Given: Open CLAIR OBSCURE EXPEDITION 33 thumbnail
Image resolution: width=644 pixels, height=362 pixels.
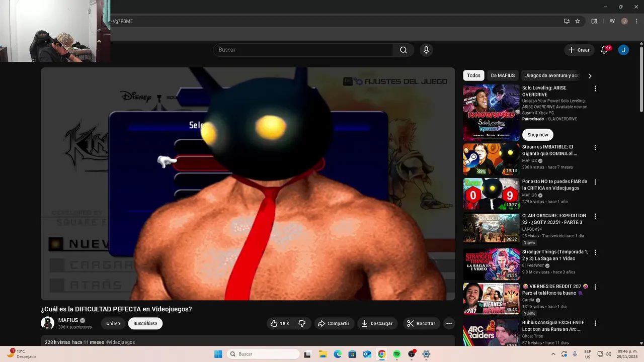Looking at the screenshot, I should coord(491,228).
